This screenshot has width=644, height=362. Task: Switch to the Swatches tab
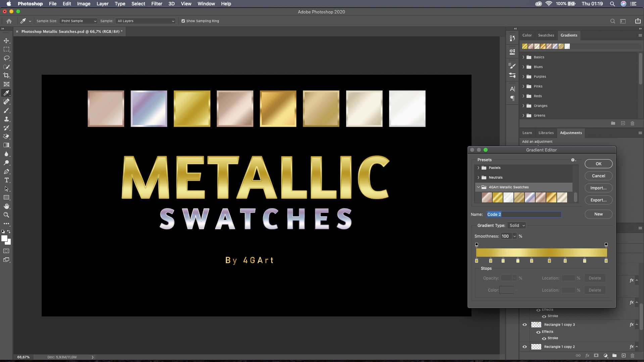(x=546, y=35)
